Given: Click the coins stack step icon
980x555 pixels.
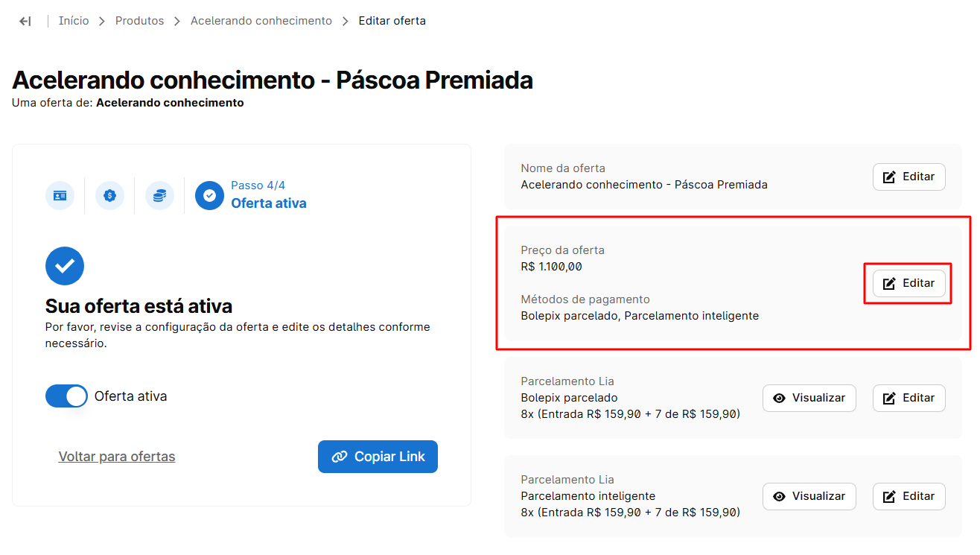Looking at the screenshot, I should [159, 195].
